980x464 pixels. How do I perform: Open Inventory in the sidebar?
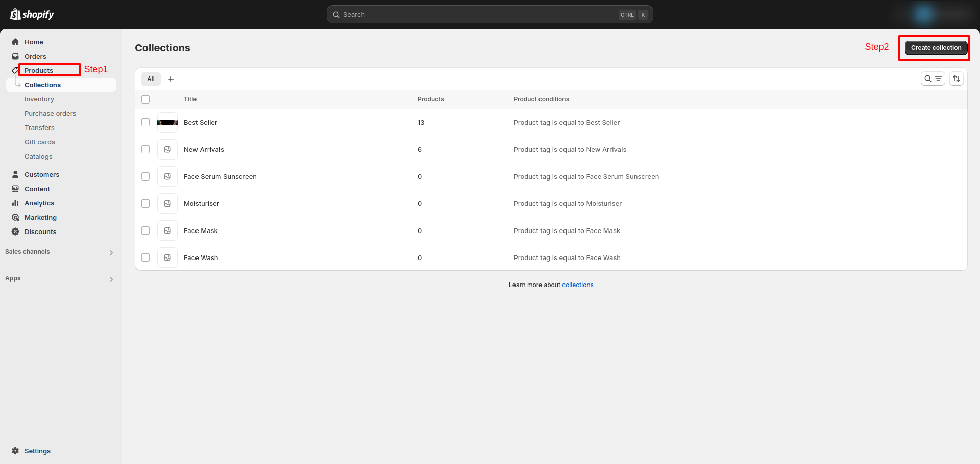click(39, 99)
